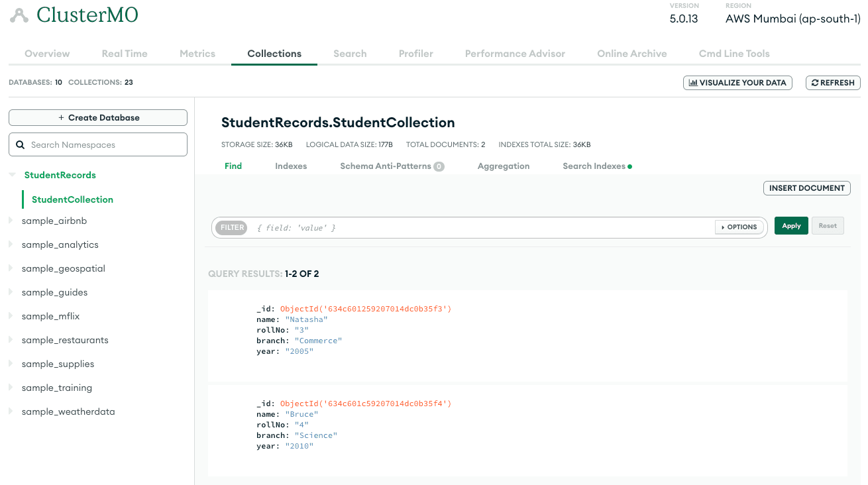The width and height of the screenshot is (868, 485).
Task: Click the Create Database button
Action: [x=98, y=118]
